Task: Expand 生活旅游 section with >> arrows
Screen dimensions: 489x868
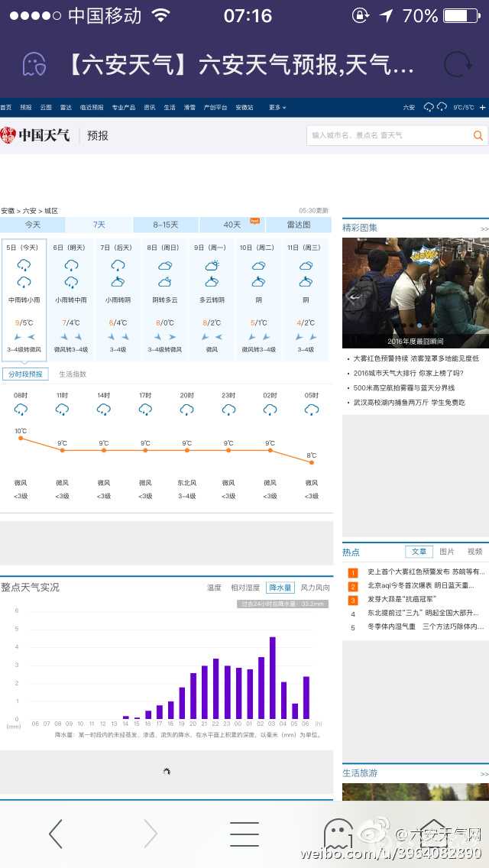Action: click(484, 774)
